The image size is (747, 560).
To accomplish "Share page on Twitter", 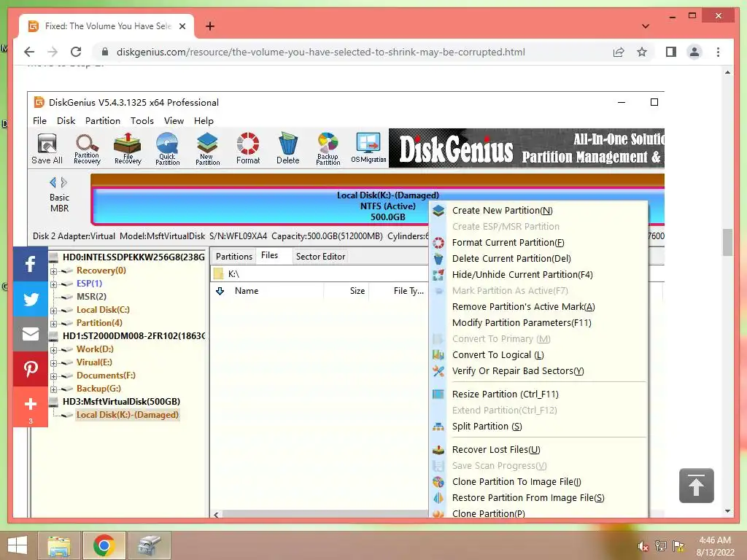I will 31,299.
